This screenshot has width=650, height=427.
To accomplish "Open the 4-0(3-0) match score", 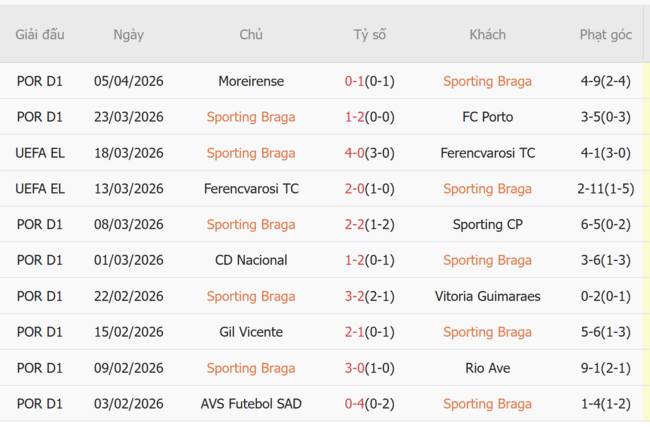I will pyautogui.click(x=369, y=153).
